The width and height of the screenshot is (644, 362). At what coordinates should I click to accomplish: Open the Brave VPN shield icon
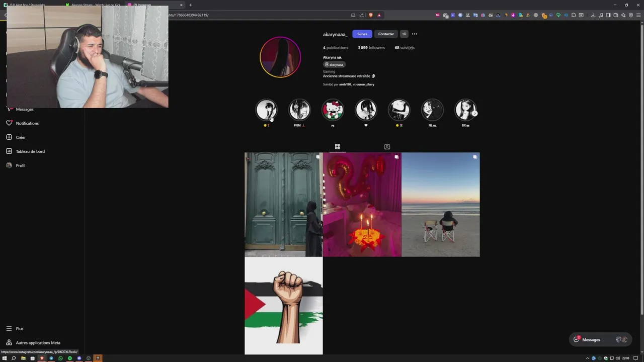click(631, 15)
